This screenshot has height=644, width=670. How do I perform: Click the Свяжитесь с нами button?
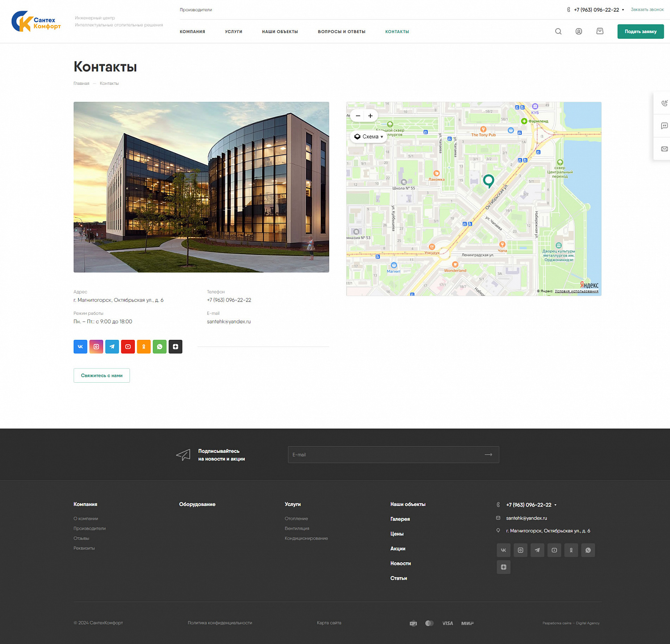click(102, 376)
